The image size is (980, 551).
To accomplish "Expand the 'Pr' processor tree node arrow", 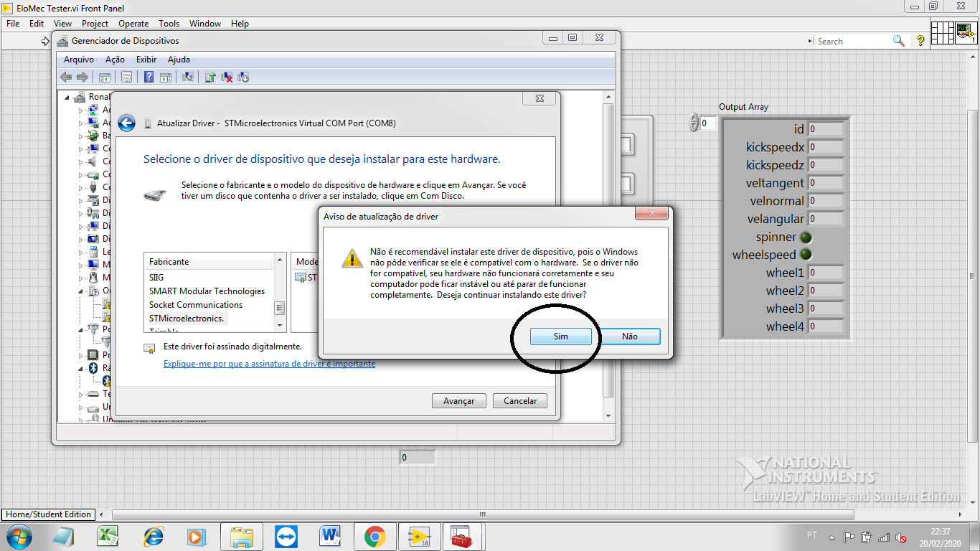I will (x=81, y=355).
